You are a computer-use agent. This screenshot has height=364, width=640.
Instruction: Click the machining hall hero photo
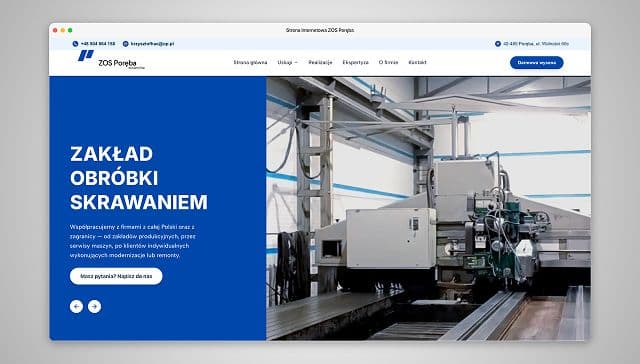pyautogui.click(x=428, y=209)
